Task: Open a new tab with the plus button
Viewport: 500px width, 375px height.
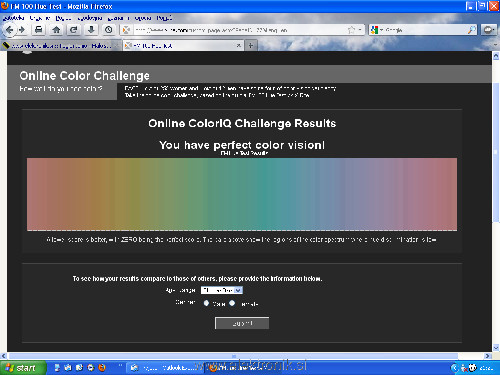Action: (x=251, y=46)
